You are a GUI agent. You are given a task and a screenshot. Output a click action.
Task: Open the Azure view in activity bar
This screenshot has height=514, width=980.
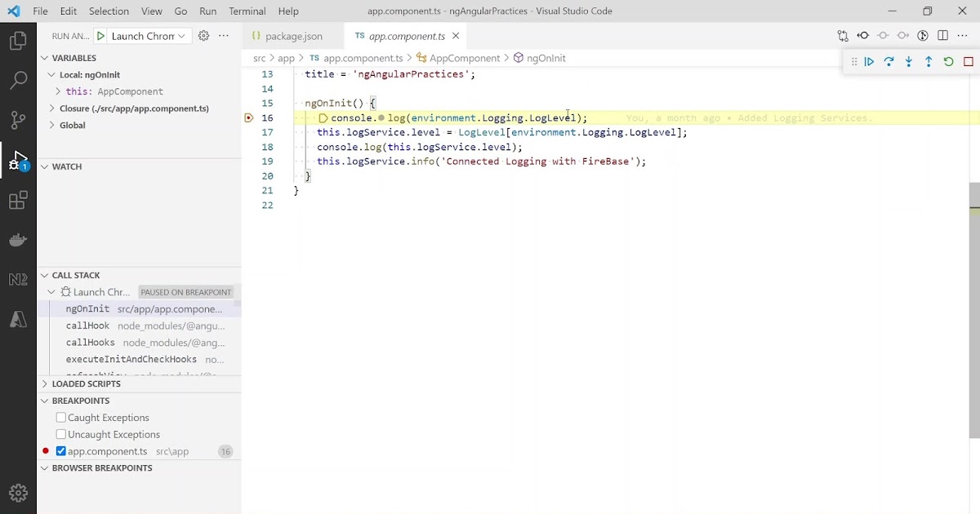click(x=18, y=320)
